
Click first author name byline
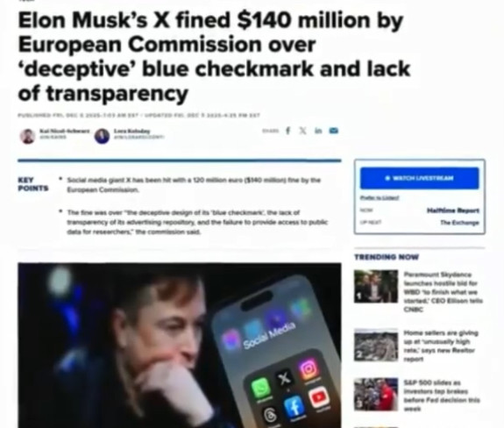(x=64, y=131)
